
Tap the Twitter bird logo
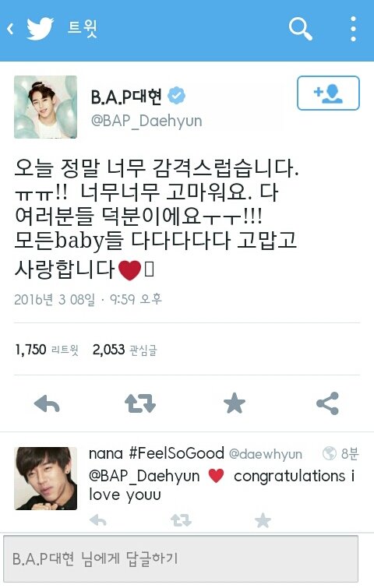41,29
